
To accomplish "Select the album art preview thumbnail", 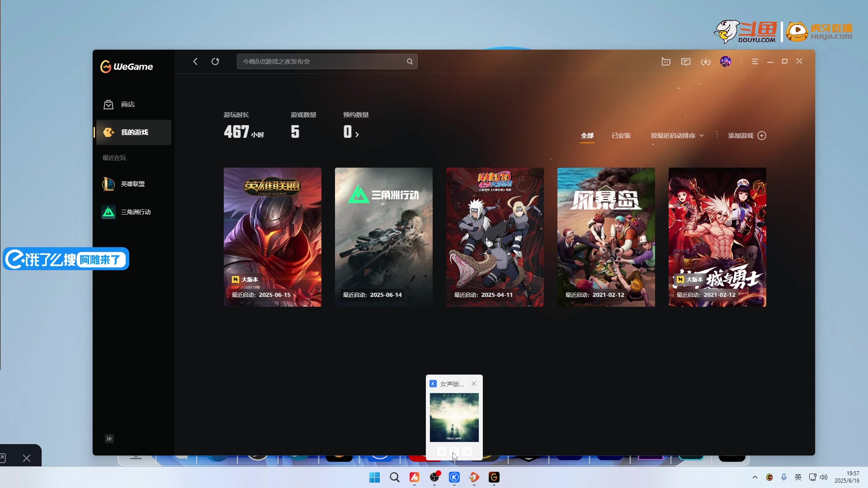I will point(454,418).
